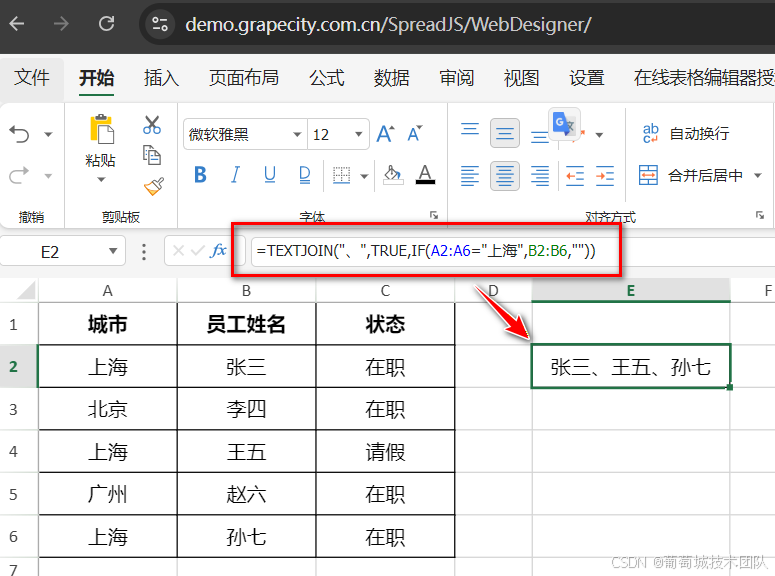The height and width of the screenshot is (576, 775).
Task: Select top vertical alignment
Action: pos(470,130)
